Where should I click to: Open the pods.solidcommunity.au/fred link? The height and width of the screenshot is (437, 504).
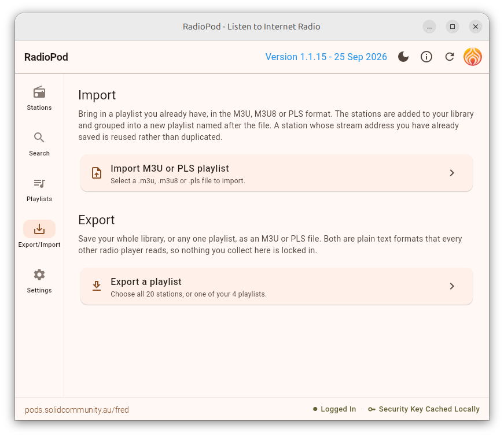[77, 410]
